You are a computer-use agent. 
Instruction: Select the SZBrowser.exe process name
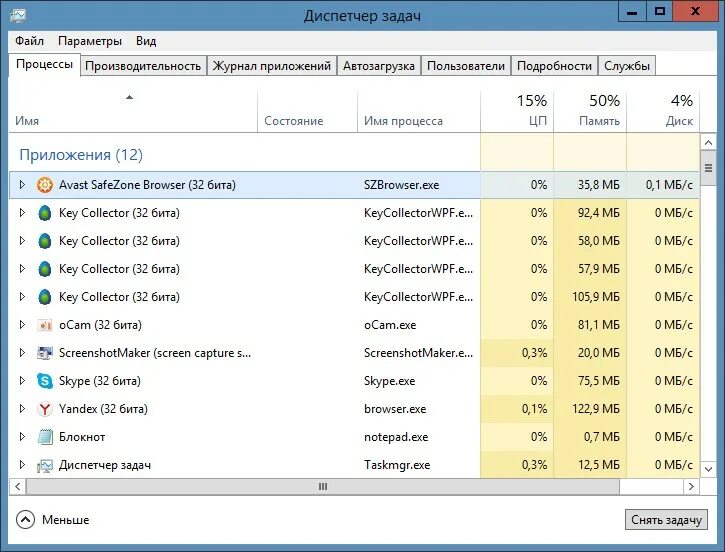tap(401, 185)
